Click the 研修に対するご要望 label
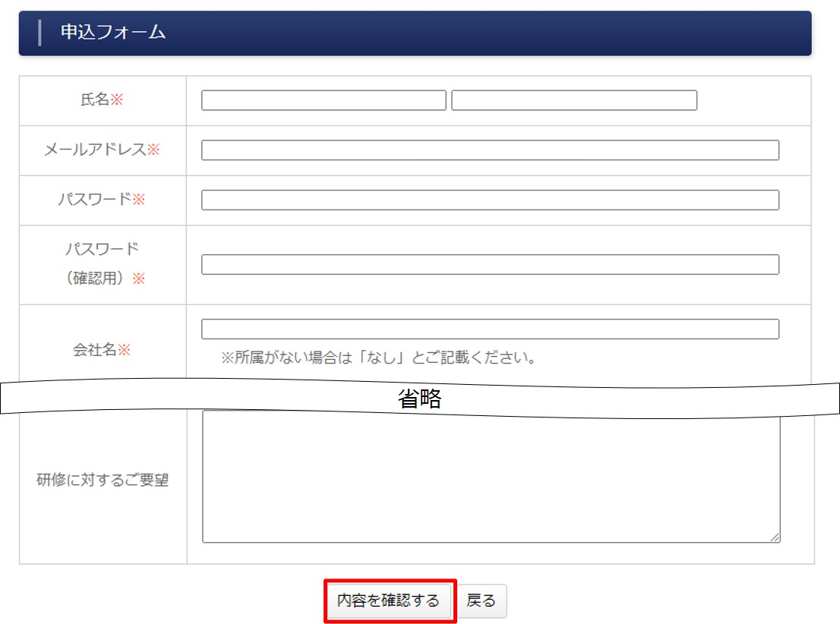840x624 pixels. pyautogui.click(x=103, y=479)
